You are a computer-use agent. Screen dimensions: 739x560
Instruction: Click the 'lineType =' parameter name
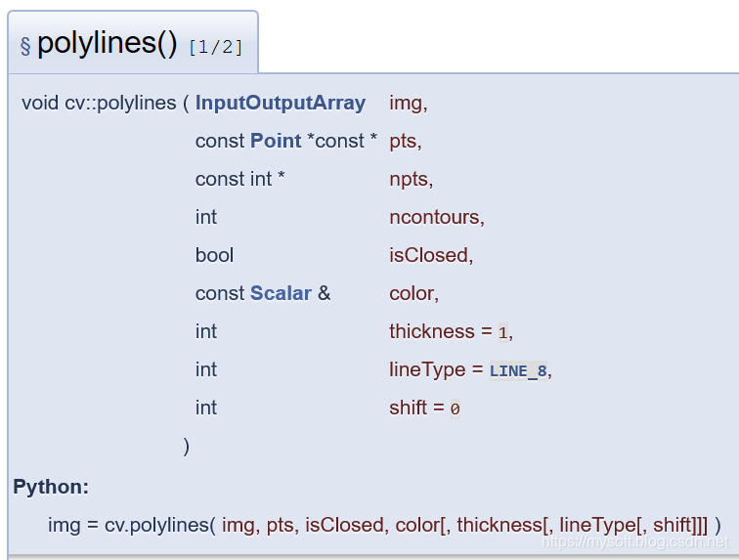coord(436,369)
